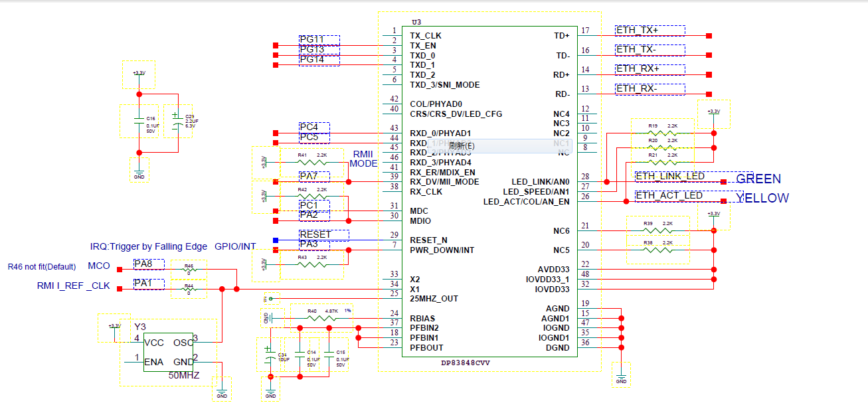
Task: Click the U3 designator text
Action: tap(416, 22)
